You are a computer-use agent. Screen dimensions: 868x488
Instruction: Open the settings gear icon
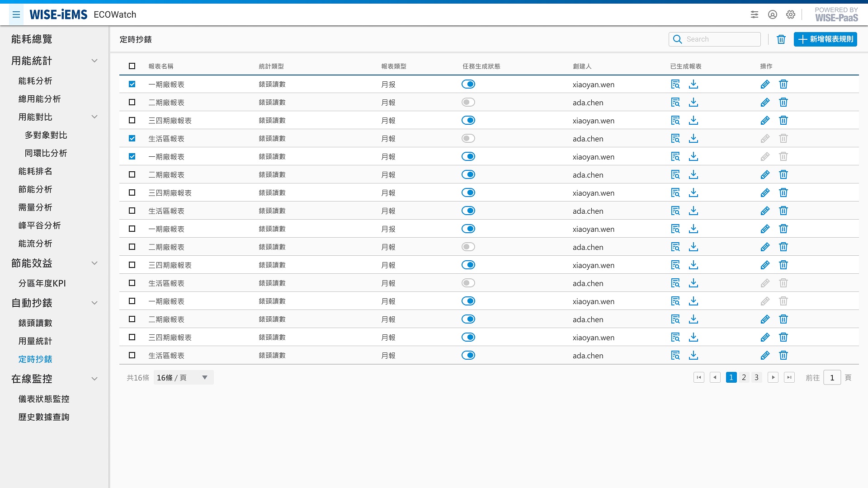pos(791,14)
